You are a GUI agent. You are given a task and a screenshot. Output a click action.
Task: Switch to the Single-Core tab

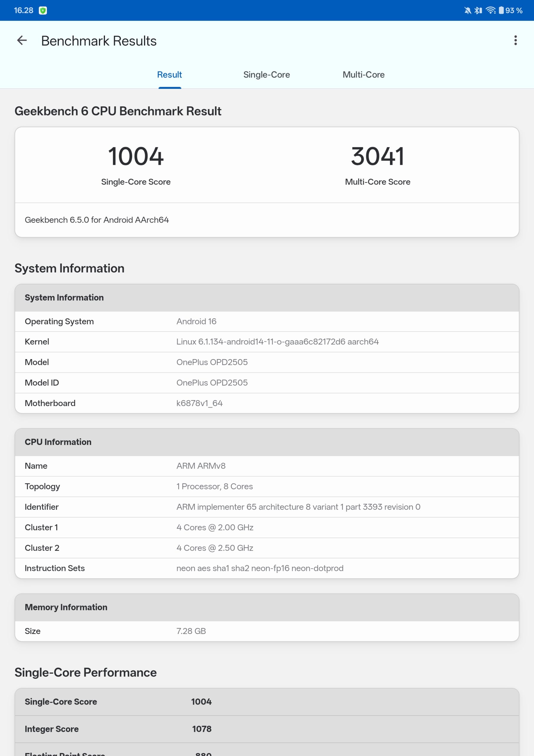point(266,75)
